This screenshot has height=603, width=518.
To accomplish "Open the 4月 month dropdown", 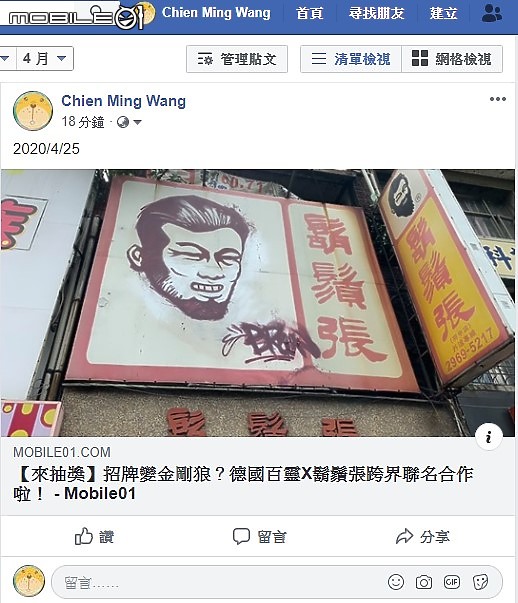I will [45, 58].
